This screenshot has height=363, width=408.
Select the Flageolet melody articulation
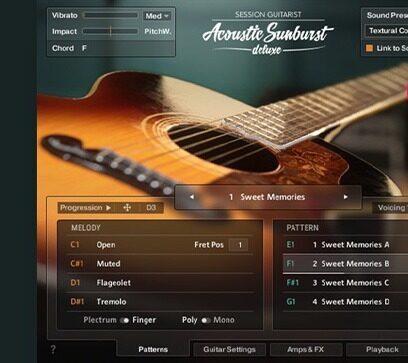tap(113, 283)
